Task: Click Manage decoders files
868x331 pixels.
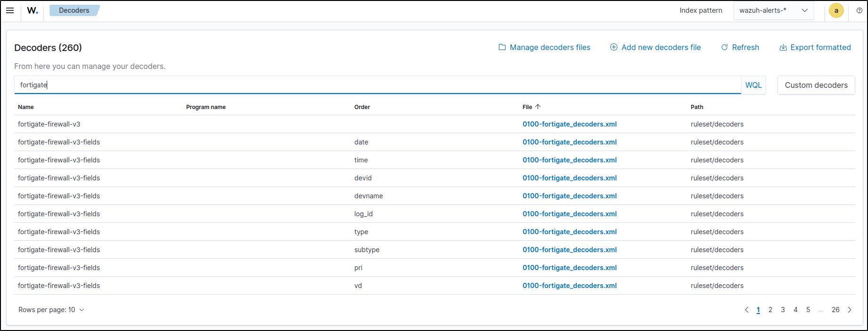Action: coord(544,47)
